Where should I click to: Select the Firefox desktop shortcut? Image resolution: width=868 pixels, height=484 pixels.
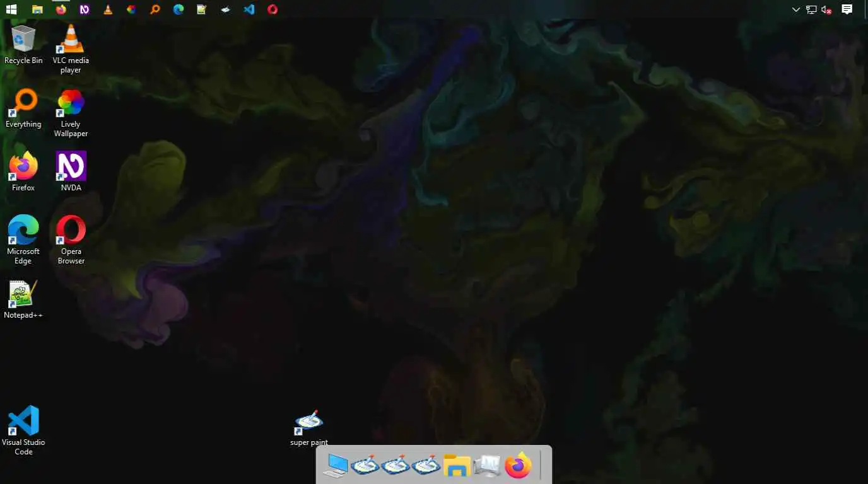coord(23,171)
